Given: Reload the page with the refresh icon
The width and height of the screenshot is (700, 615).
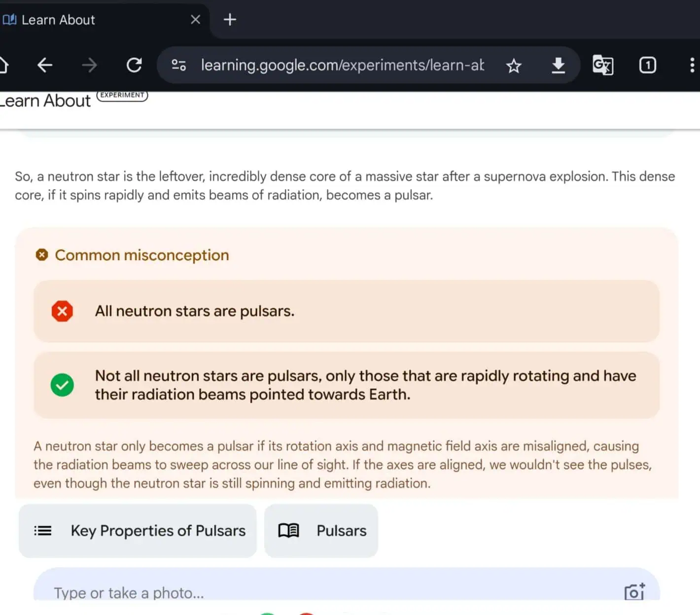Looking at the screenshot, I should tap(134, 65).
